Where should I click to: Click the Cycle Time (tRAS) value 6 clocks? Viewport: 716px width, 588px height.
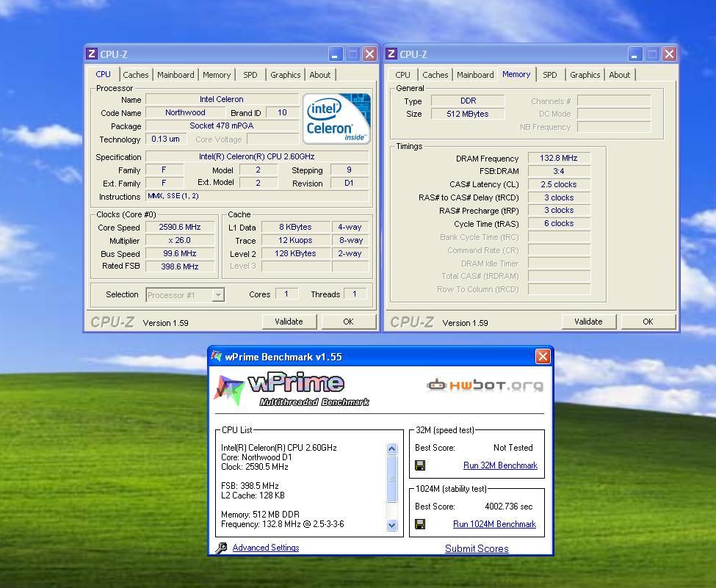[559, 223]
